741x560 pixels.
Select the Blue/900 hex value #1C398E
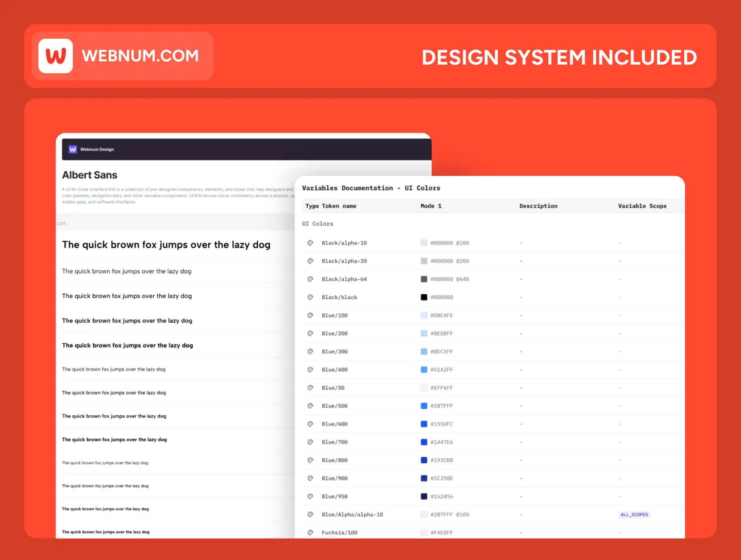(x=441, y=478)
